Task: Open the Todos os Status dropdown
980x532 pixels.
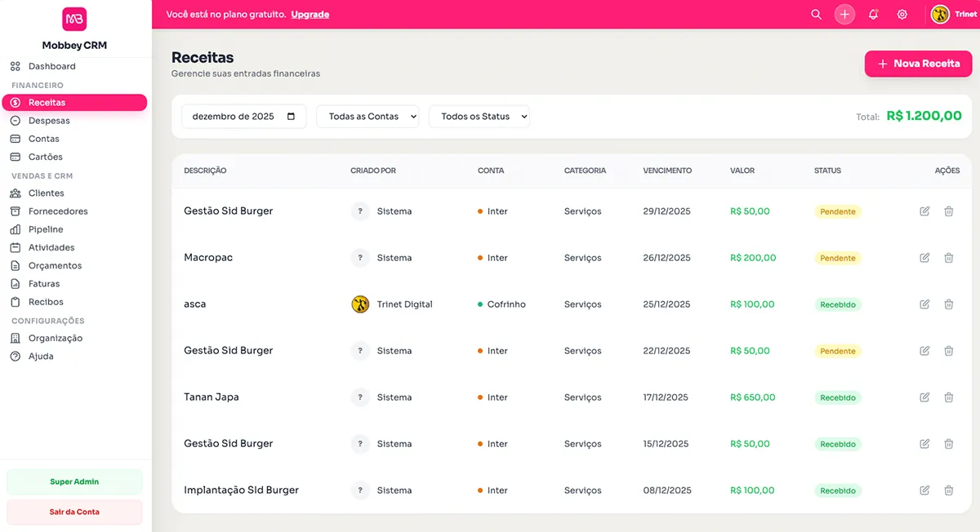Action: (479, 116)
